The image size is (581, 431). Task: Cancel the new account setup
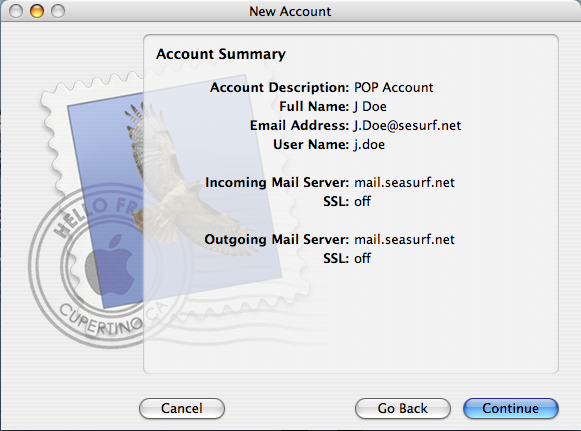182,408
